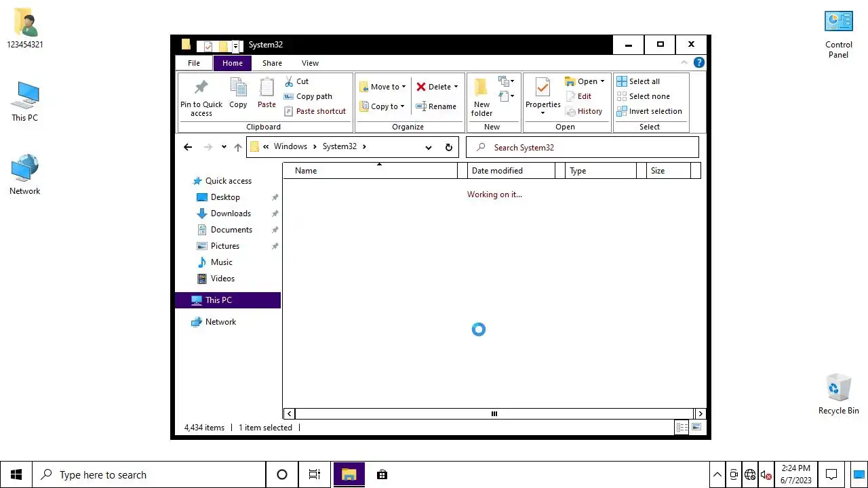Switch to the Share ribbon tab
The width and height of the screenshot is (868, 488).
272,63
